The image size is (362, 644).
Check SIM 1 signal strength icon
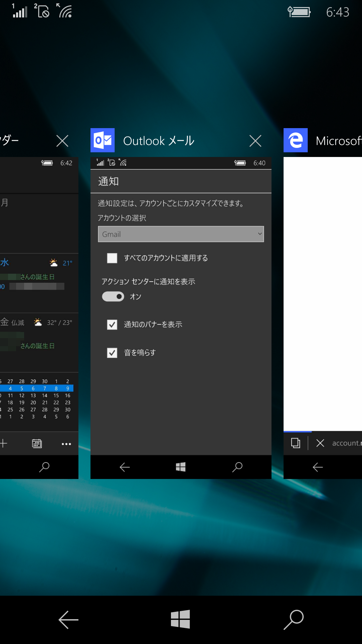point(19,11)
